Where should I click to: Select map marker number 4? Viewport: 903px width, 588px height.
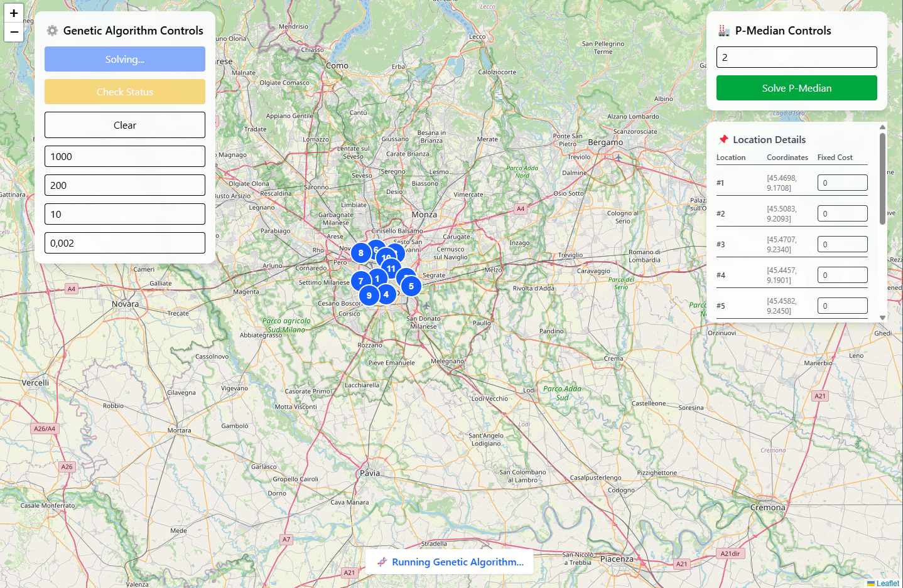pyautogui.click(x=386, y=294)
